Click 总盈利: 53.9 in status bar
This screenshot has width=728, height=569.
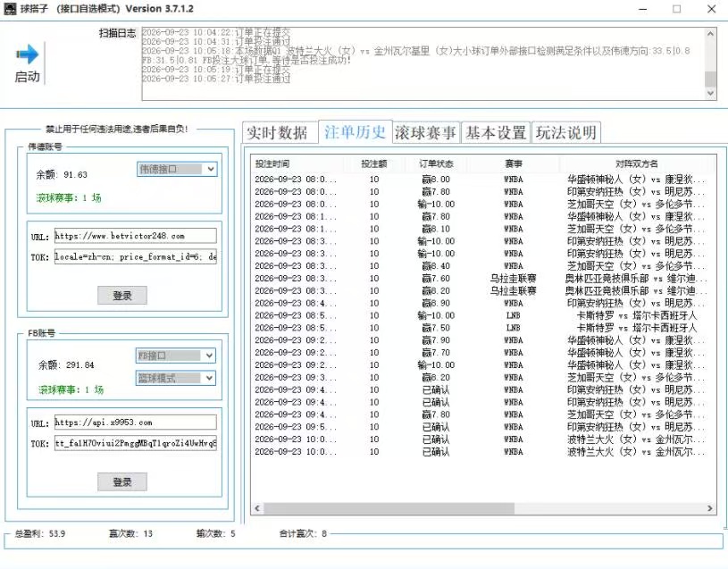click(40, 534)
